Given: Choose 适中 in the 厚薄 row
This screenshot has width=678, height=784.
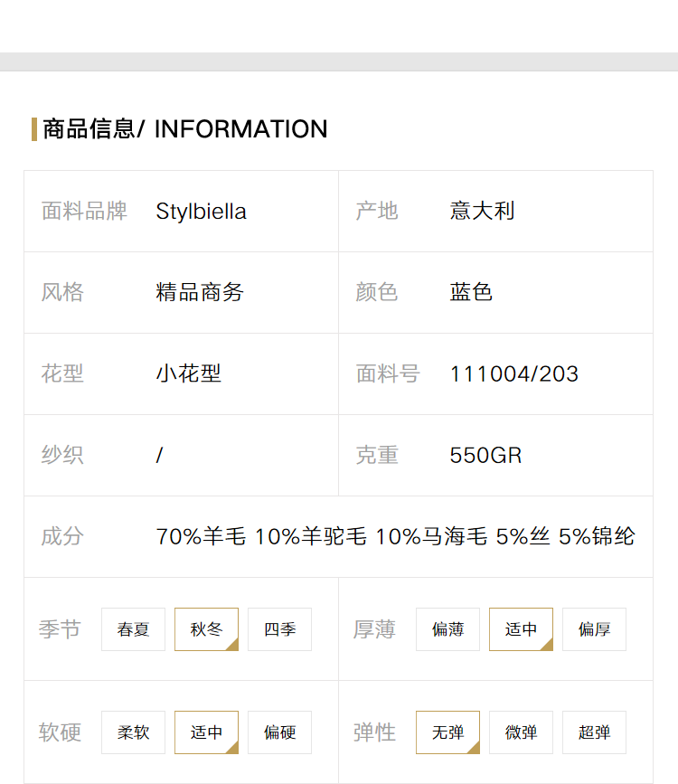Looking at the screenshot, I should click(x=521, y=629).
